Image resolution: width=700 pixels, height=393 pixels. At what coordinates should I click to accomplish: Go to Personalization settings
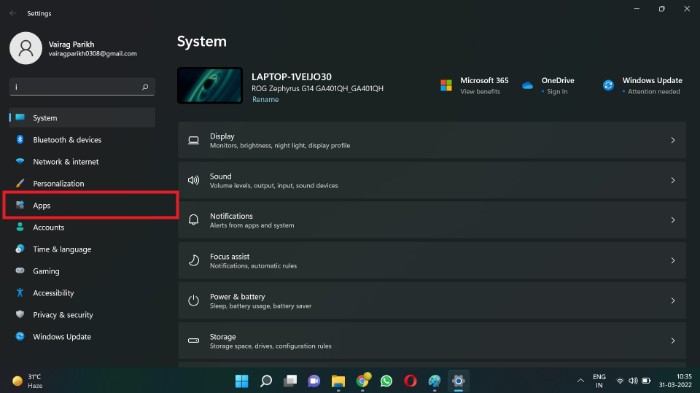(82, 184)
